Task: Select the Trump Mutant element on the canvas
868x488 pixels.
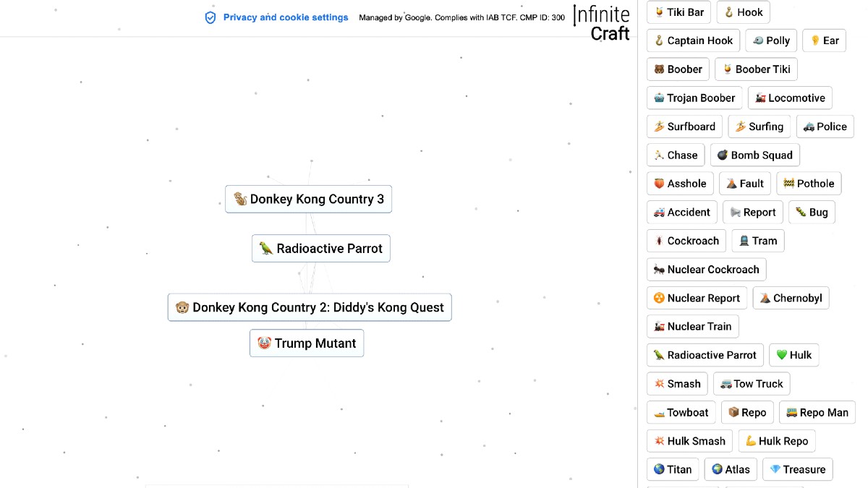Action: tap(307, 343)
